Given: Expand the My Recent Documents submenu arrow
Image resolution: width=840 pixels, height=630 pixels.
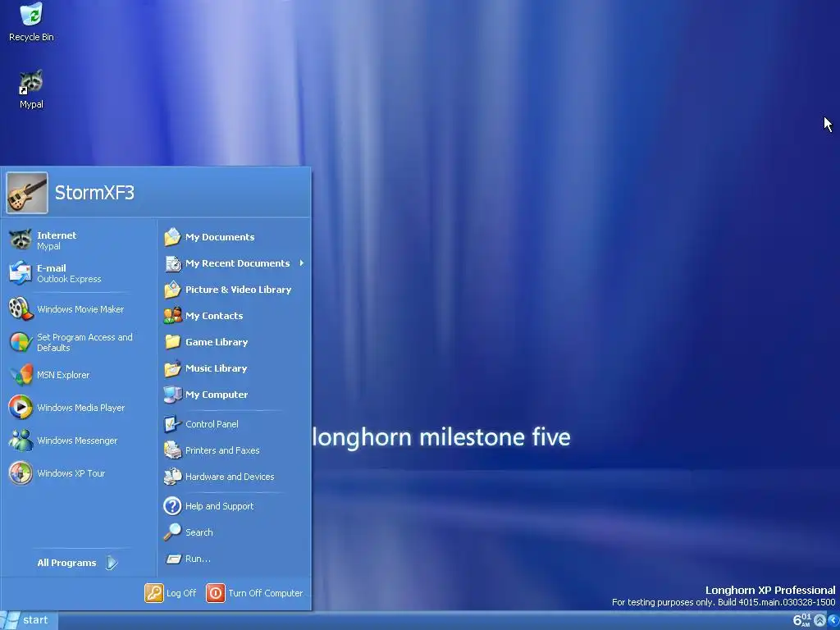Looking at the screenshot, I should click(x=302, y=263).
